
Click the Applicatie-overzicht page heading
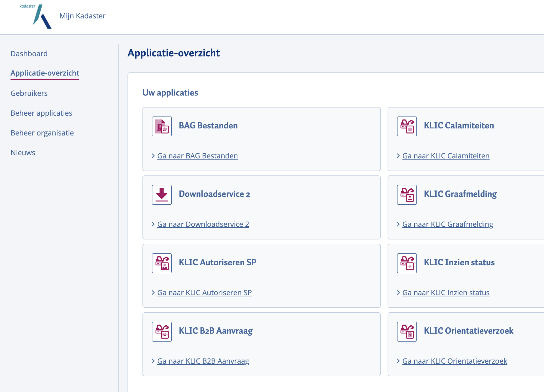coord(174,53)
